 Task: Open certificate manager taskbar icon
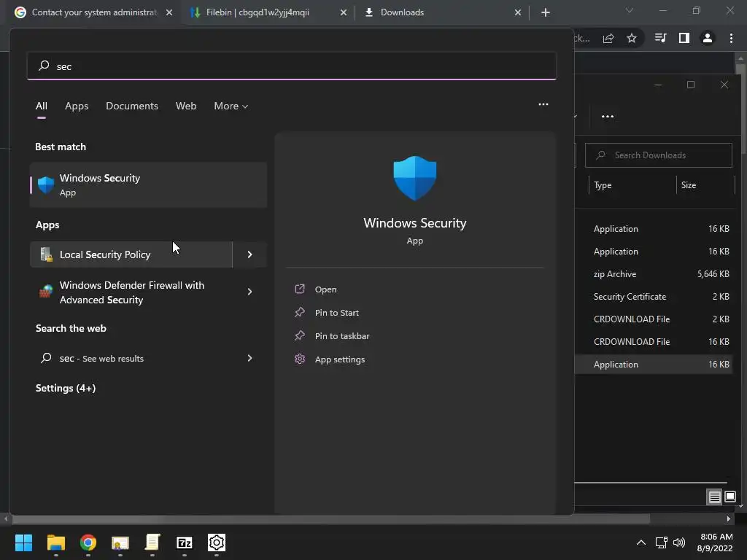click(x=120, y=542)
